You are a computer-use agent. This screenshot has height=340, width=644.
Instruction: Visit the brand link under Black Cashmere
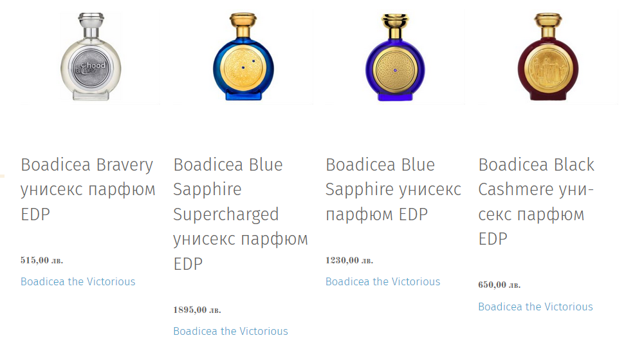535,307
